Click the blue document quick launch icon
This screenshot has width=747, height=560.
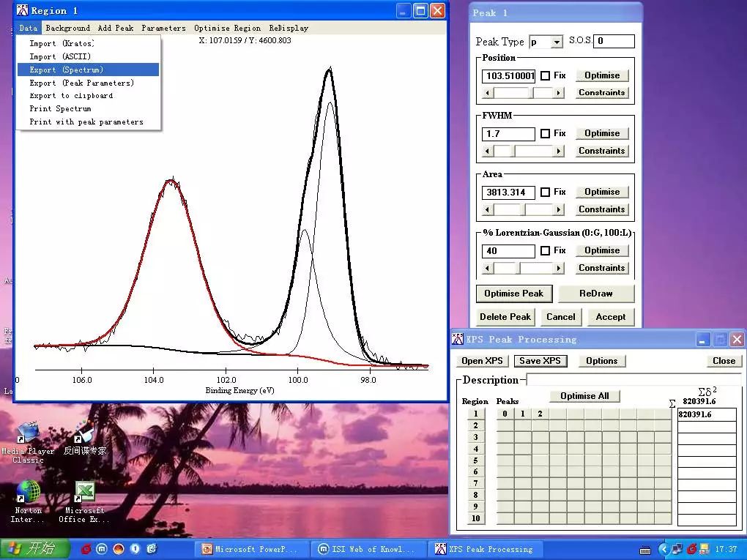pyautogui.click(x=152, y=549)
